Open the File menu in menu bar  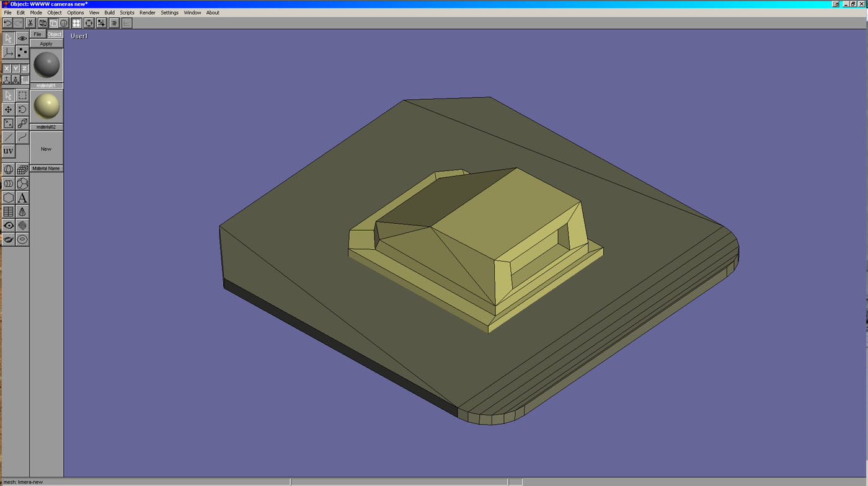tap(8, 12)
